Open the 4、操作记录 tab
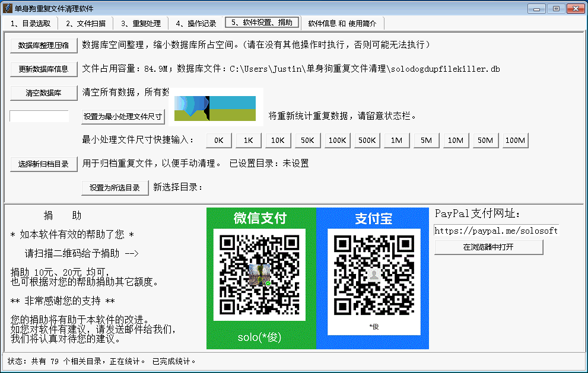Screen dimensions: 588x373 196,23
